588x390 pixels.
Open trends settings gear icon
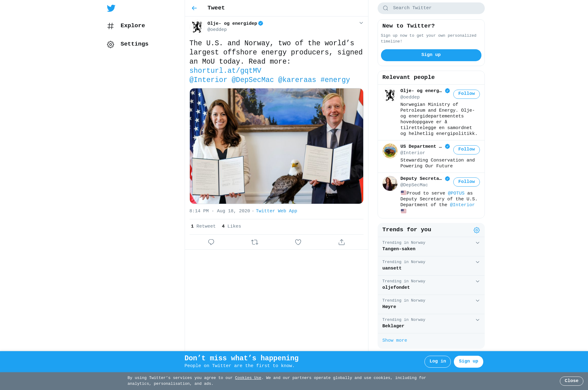(x=477, y=230)
